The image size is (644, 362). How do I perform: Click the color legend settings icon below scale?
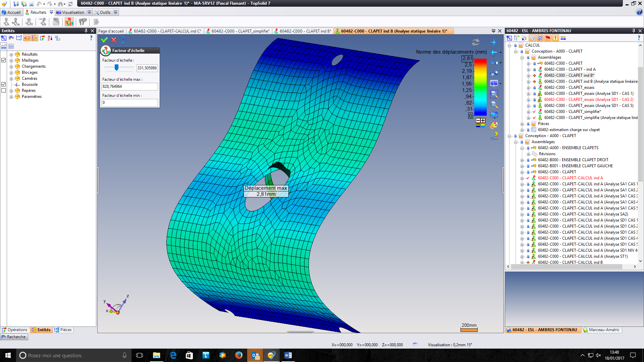coord(481,123)
